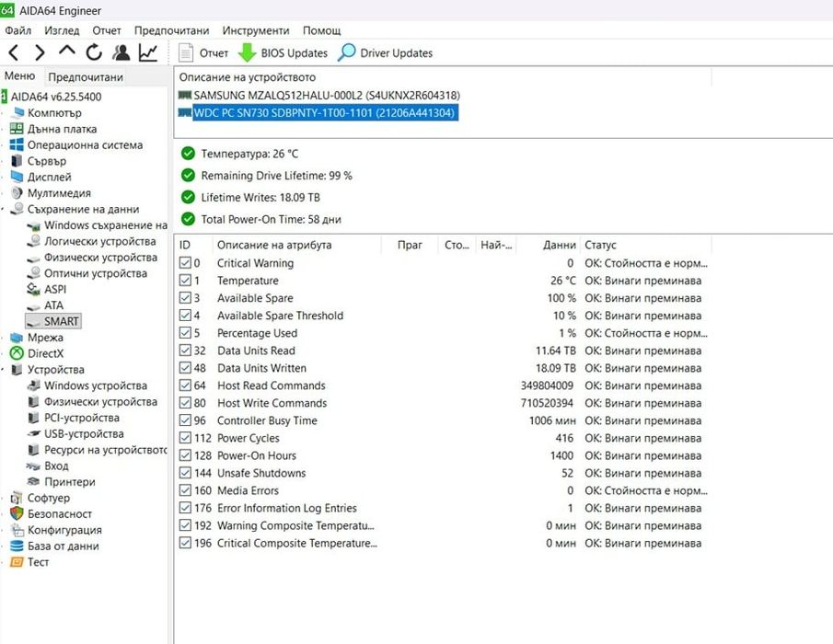833x644 pixels.
Task: Toggle the Temperature attribute checkbox
Action: point(185,281)
